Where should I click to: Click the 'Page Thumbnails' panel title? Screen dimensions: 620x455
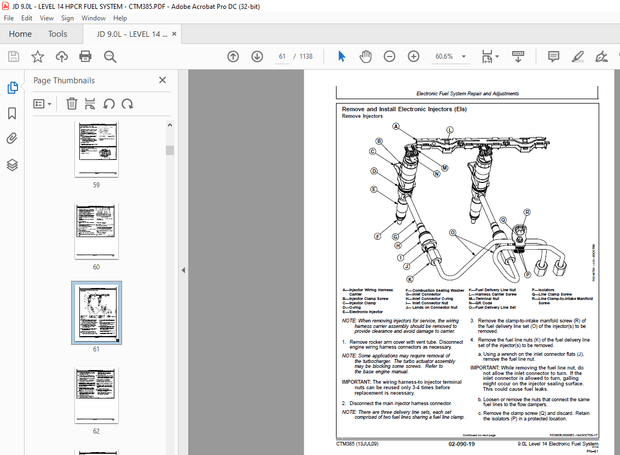coord(64,80)
